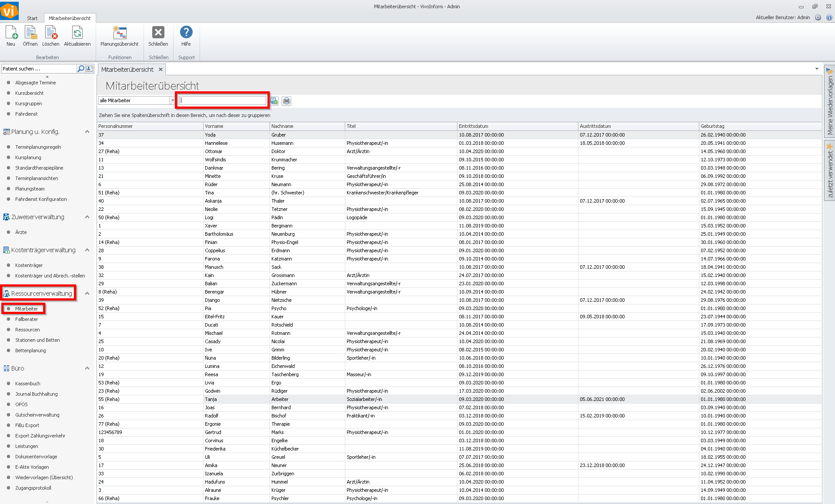Refresh the list with Aktualisieren
The height and width of the screenshot is (504, 835).
pos(77,34)
